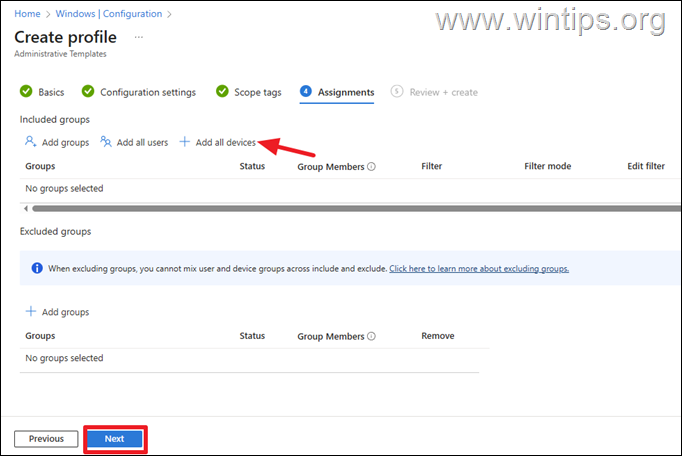Image resolution: width=682 pixels, height=456 pixels.
Task: Click No groups selected in Included groups
Action: click(x=64, y=188)
